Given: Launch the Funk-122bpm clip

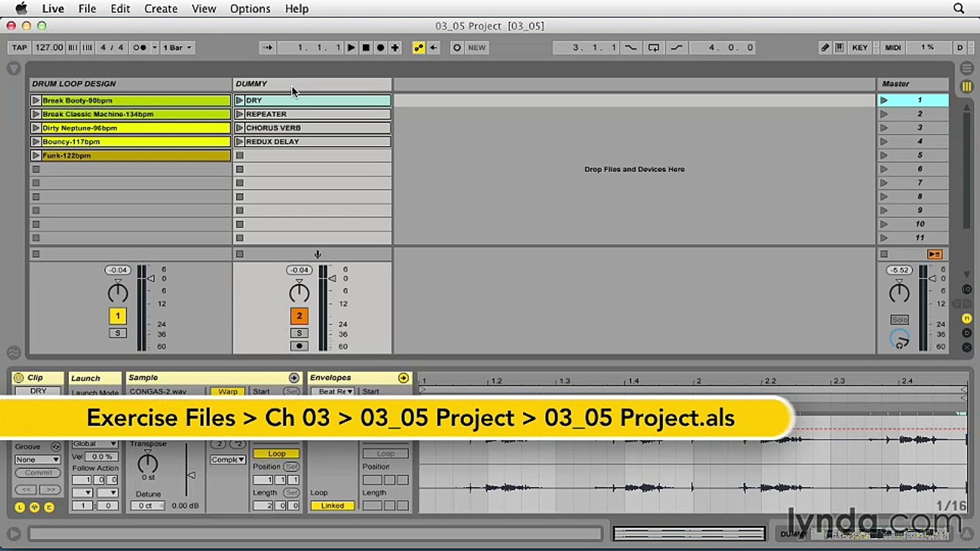Looking at the screenshot, I should pyautogui.click(x=36, y=155).
